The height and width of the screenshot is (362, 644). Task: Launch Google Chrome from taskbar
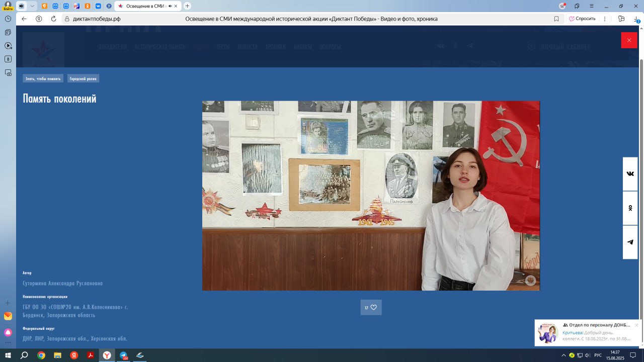click(41, 355)
